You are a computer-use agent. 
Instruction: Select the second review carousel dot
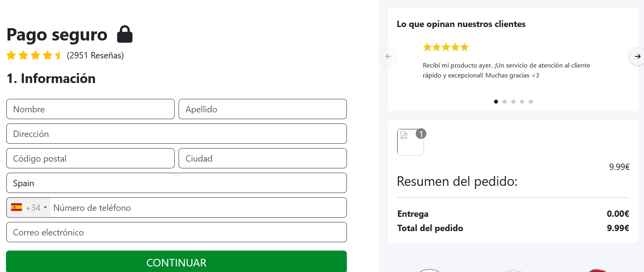[504, 102]
